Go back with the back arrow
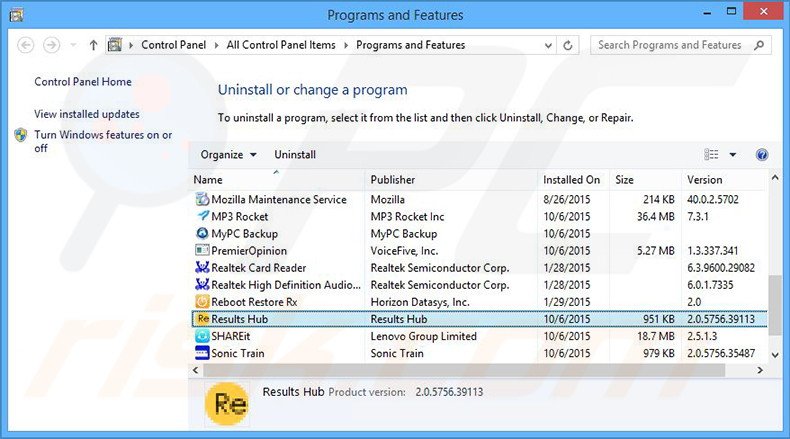The width and height of the screenshot is (790, 439). 26,45
